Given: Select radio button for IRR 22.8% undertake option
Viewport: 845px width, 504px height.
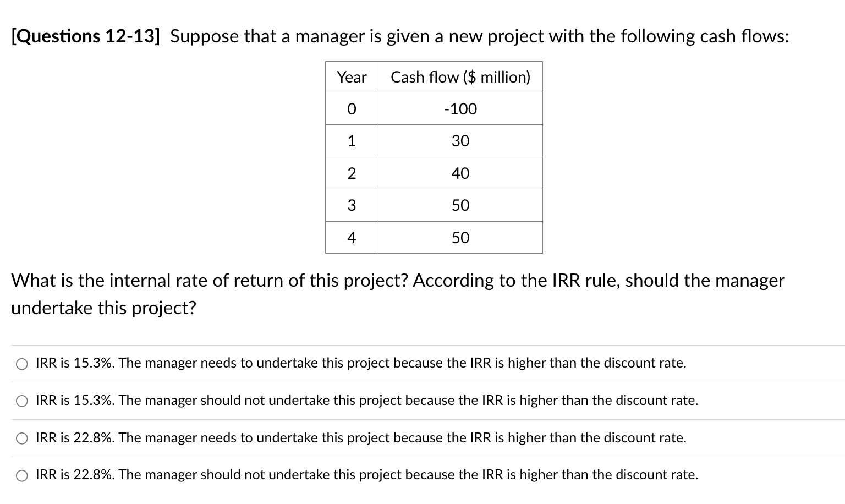Looking at the screenshot, I should (x=22, y=438).
